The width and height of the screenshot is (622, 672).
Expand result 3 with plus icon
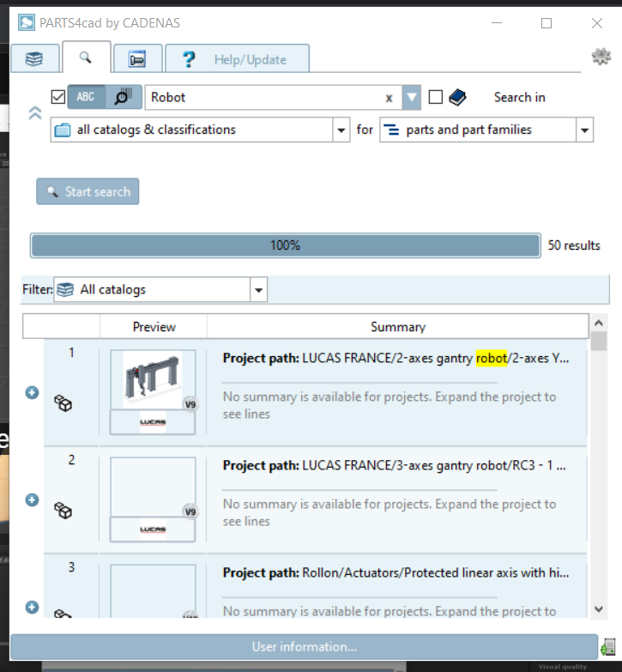pyautogui.click(x=32, y=607)
